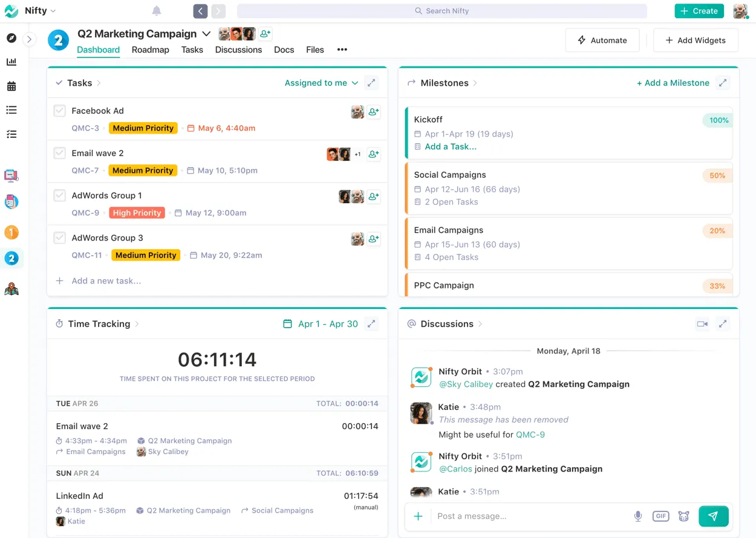Open the Discussions tab
756x538 pixels.
238,50
